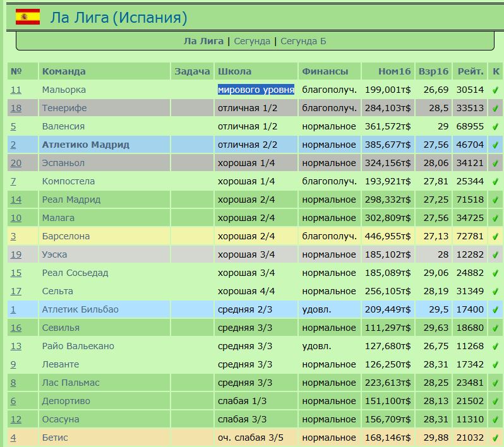Open the Сегунда Б tab
The width and height of the screenshot is (504, 447).
click(x=303, y=41)
